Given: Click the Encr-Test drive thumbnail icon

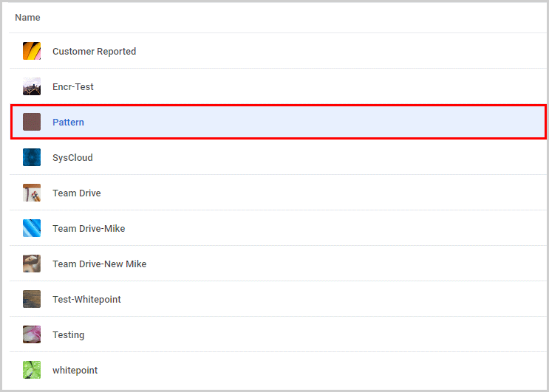Looking at the screenshot, I should 32,86.
